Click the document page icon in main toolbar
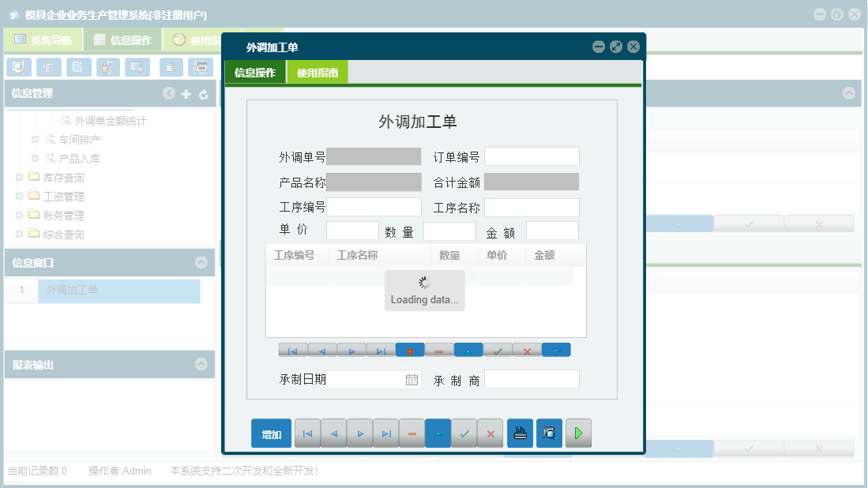Image resolution: width=868 pixels, height=488 pixels. coord(78,67)
